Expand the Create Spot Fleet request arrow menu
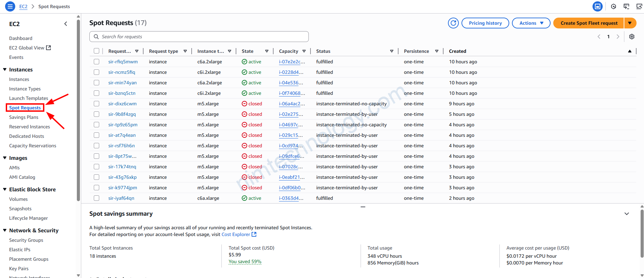Screen dimensions: 644x278 pyautogui.click(x=630, y=23)
